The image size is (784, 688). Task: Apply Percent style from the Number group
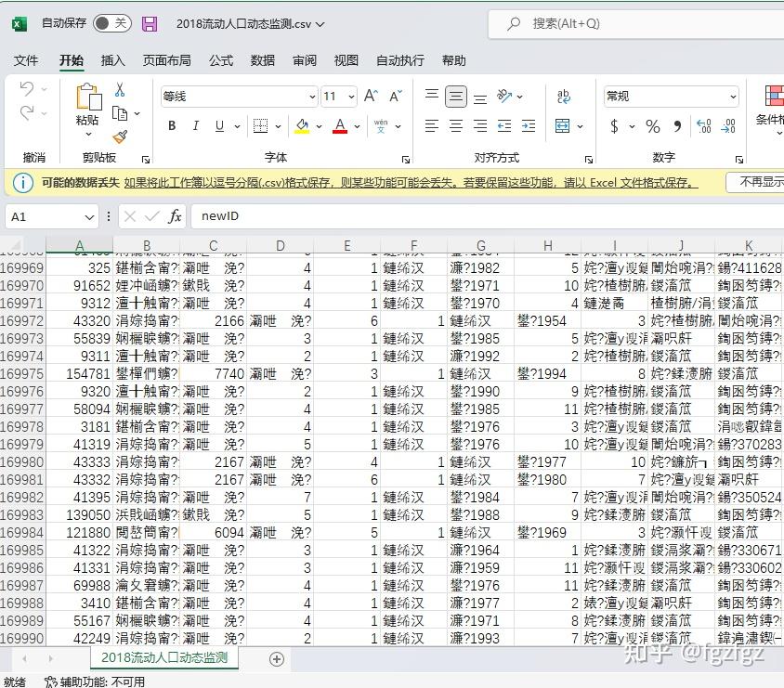point(653,124)
